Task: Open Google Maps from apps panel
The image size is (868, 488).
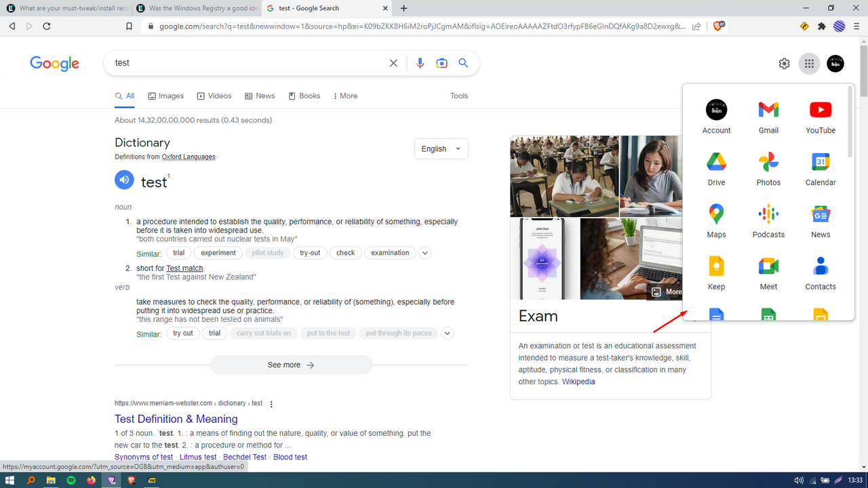Action: (x=716, y=222)
